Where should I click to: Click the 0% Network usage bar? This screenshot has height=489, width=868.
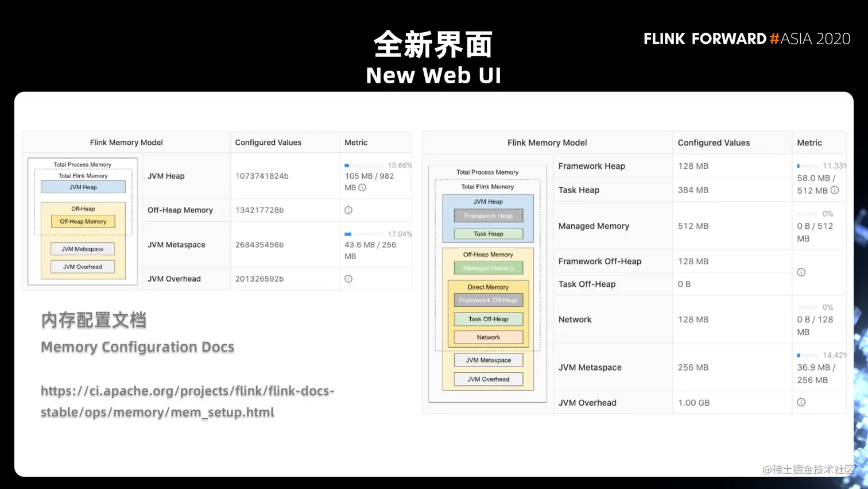coord(808,307)
